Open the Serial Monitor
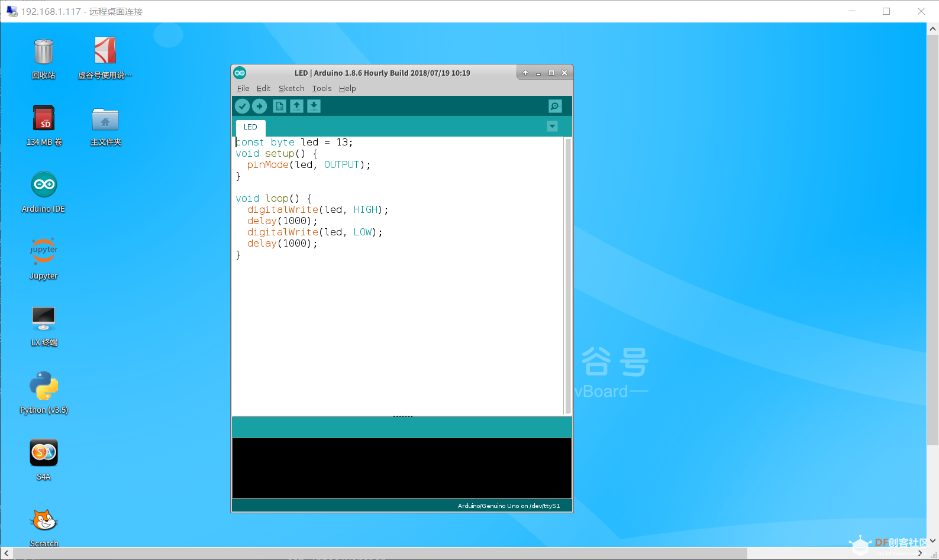 (554, 106)
